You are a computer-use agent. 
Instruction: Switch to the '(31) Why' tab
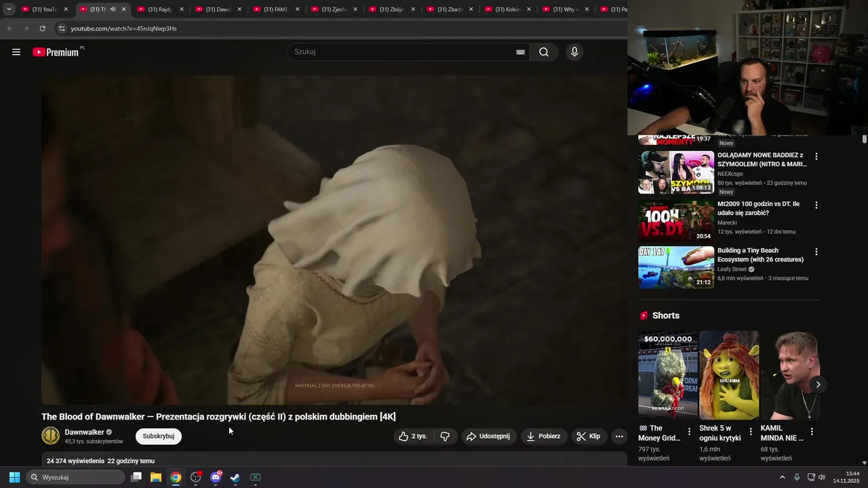(566, 9)
